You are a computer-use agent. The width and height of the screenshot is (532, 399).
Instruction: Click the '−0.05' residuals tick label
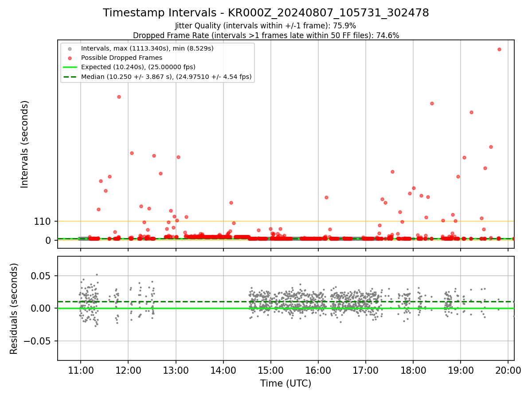click(x=38, y=341)
